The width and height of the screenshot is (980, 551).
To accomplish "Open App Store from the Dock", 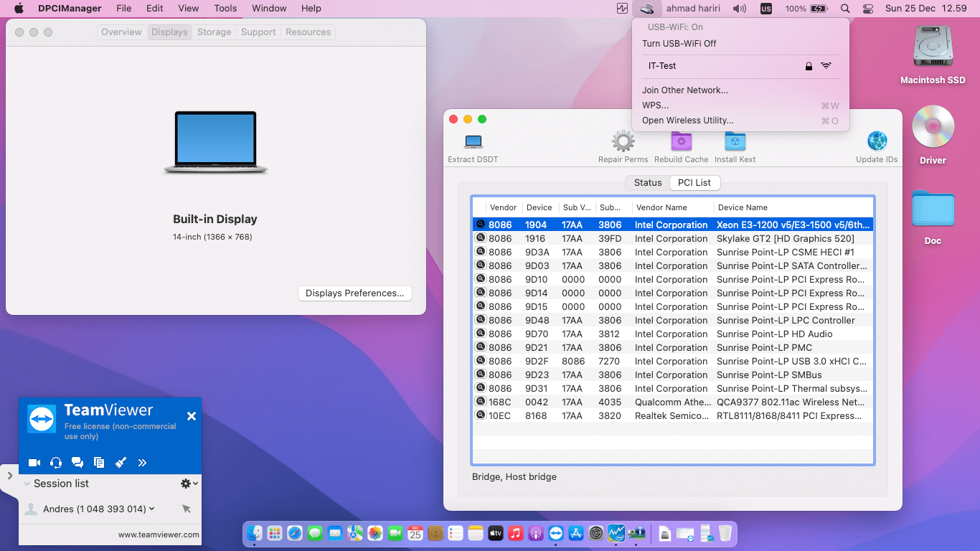I will pyautogui.click(x=576, y=533).
